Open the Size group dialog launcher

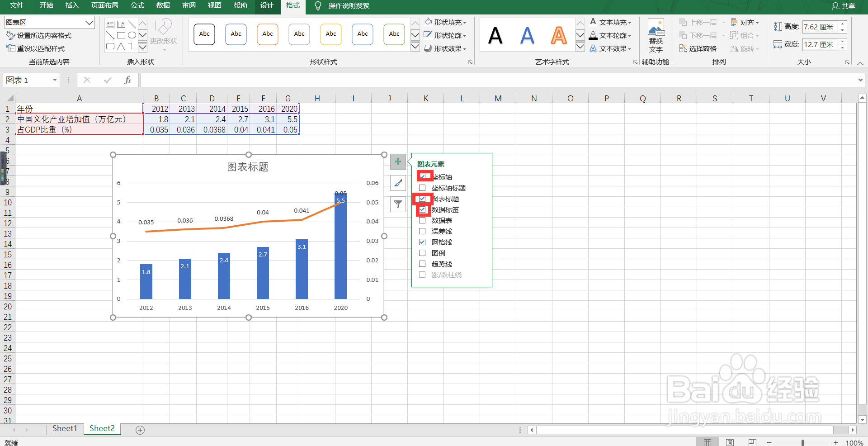click(x=847, y=62)
